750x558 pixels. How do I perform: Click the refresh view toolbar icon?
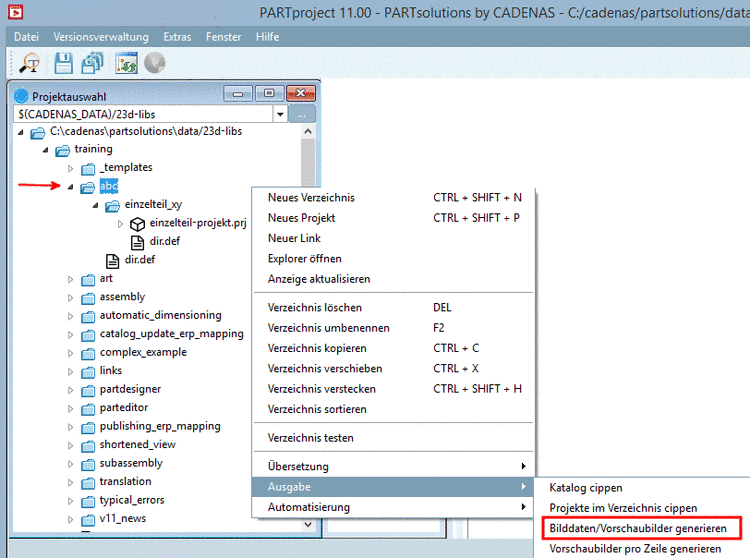tap(126, 63)
